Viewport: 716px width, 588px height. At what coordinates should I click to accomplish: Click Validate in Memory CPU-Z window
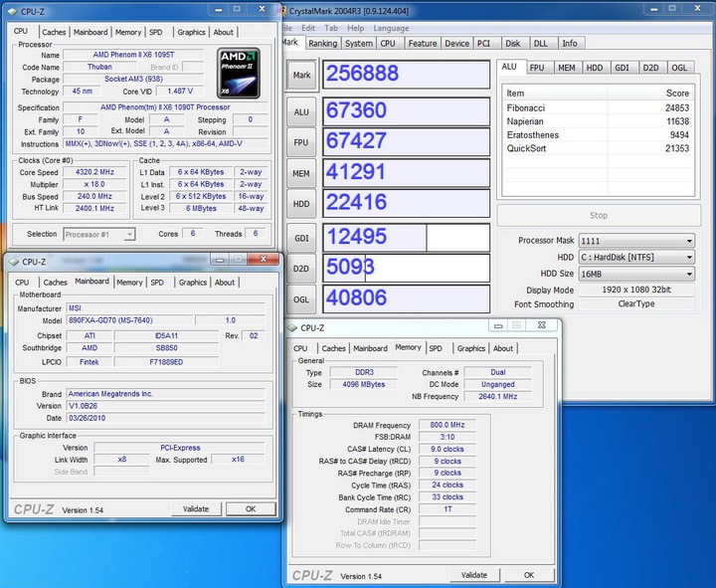coord(474,575)
